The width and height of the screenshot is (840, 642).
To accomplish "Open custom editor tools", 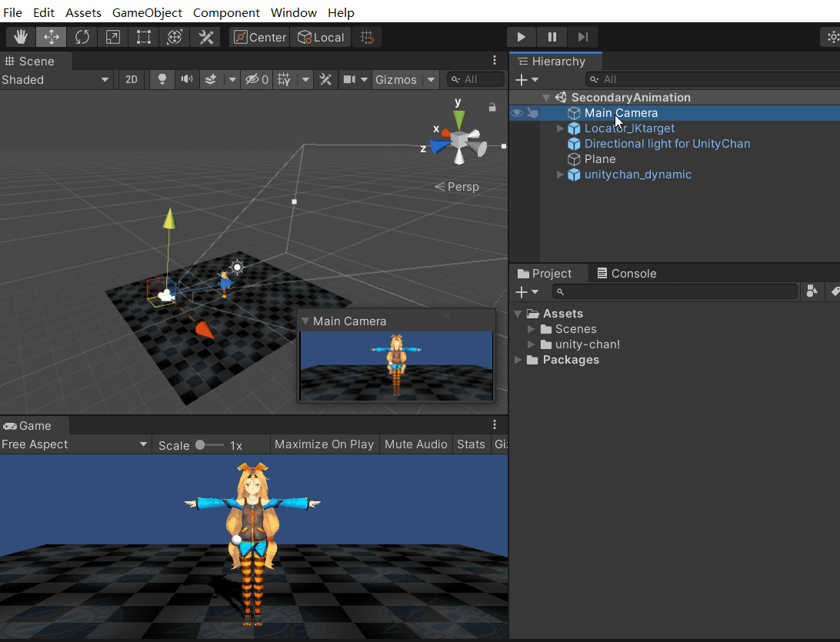I will pos(205,37).
